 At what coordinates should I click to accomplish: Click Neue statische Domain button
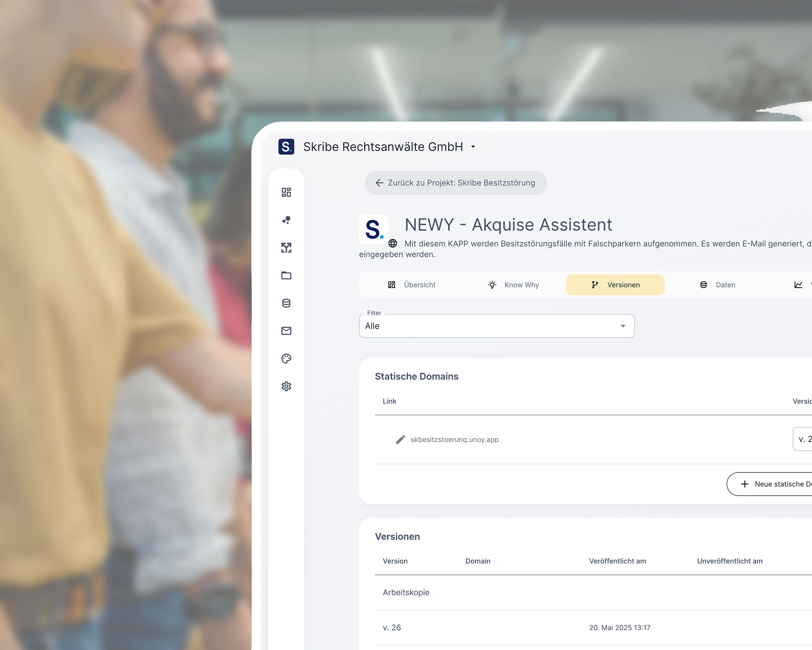(x=769, y=484)
